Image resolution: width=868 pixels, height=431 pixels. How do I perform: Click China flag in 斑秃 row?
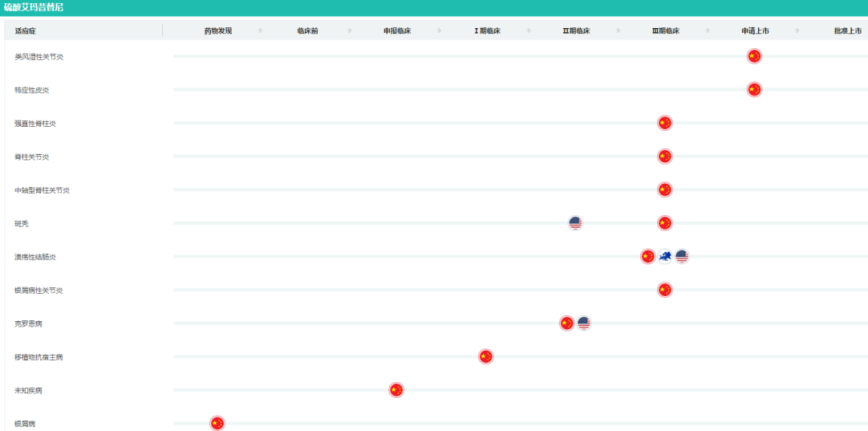665,223
